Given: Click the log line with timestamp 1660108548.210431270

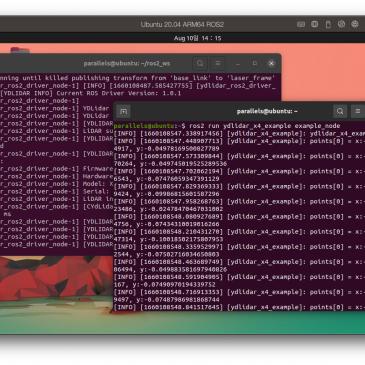Looking at the screenshot, I should click(239, 232).
